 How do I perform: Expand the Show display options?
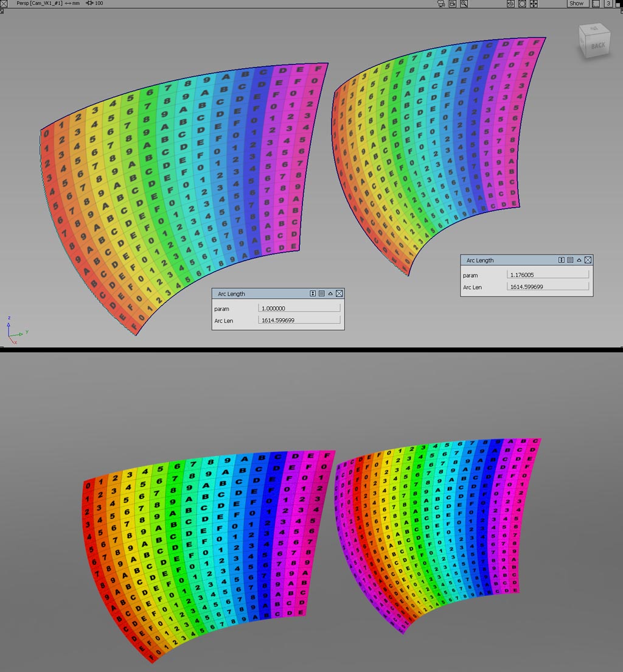tap(576, 3)
